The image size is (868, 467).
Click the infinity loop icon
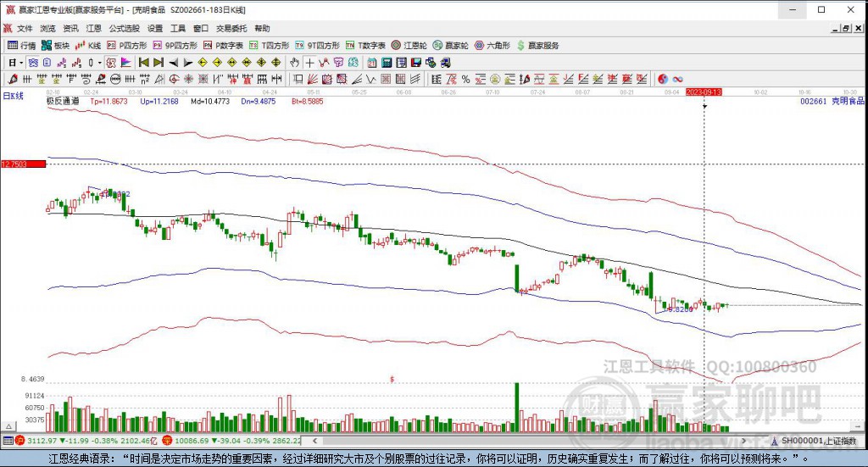click(x=677, y=79)
